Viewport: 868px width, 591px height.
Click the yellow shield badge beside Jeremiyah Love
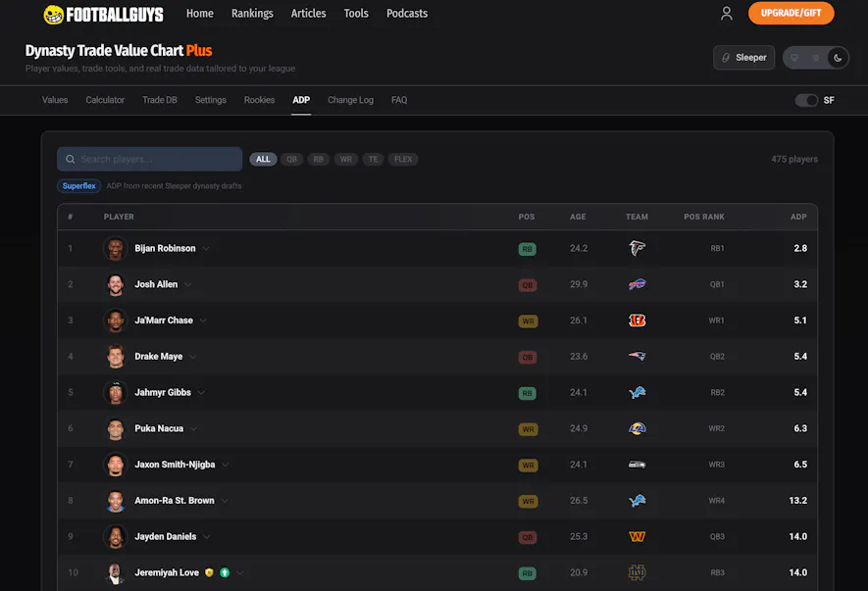(209, 572)
